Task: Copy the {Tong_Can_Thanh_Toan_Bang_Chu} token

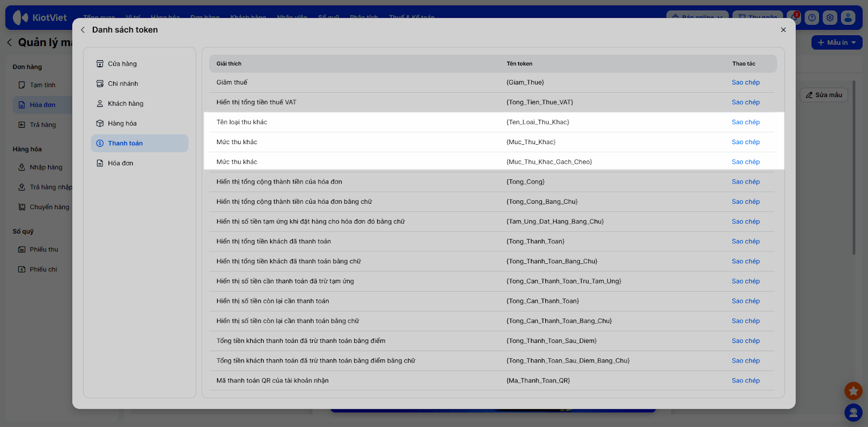Action: [745, 321]
